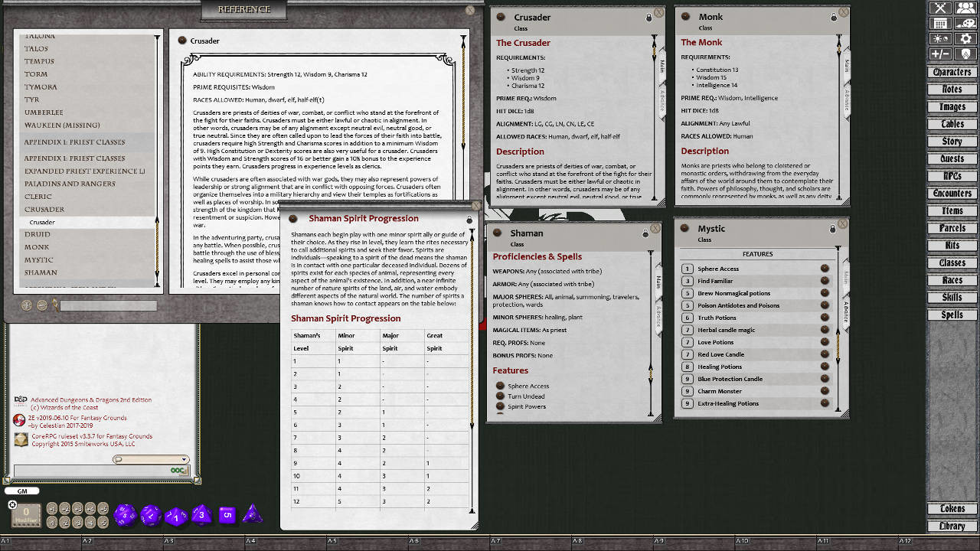Open the Characters sidebar button
The image size is (980, 551).
pos(952,72)
